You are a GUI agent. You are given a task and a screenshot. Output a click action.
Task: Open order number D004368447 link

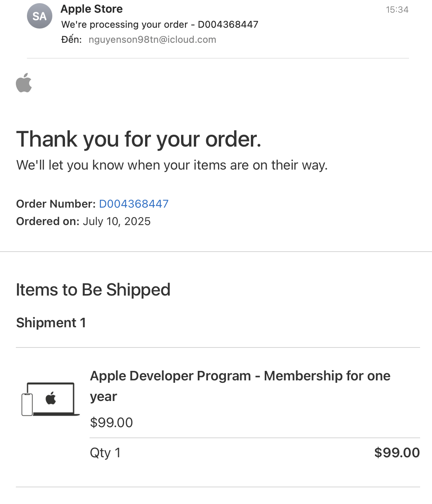pyautogui.click(x=134, y=204)
